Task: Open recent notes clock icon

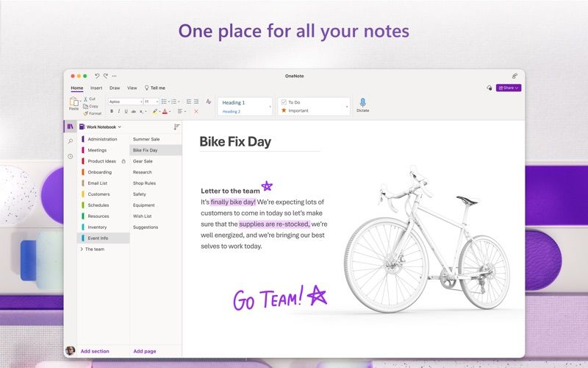Action: [x=70, y=156]
